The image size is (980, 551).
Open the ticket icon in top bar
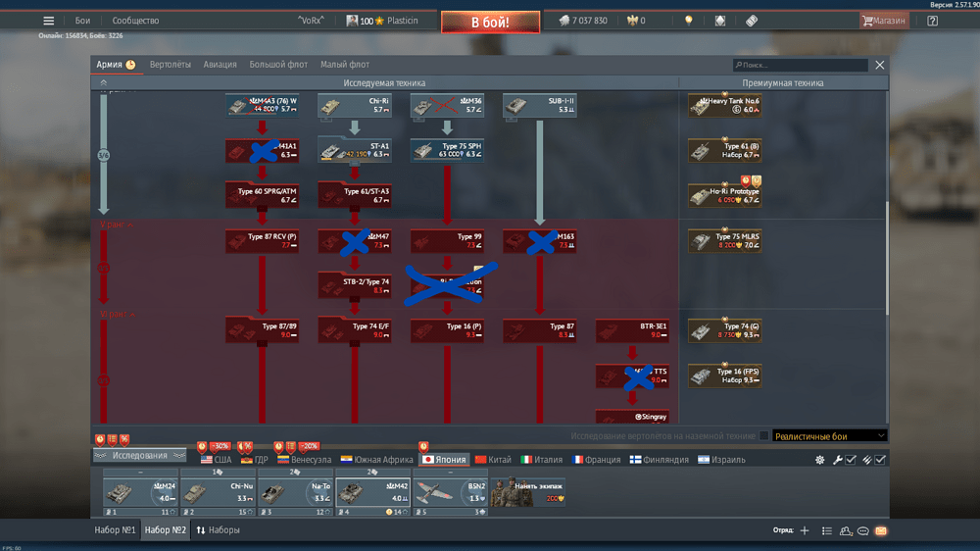752,21
